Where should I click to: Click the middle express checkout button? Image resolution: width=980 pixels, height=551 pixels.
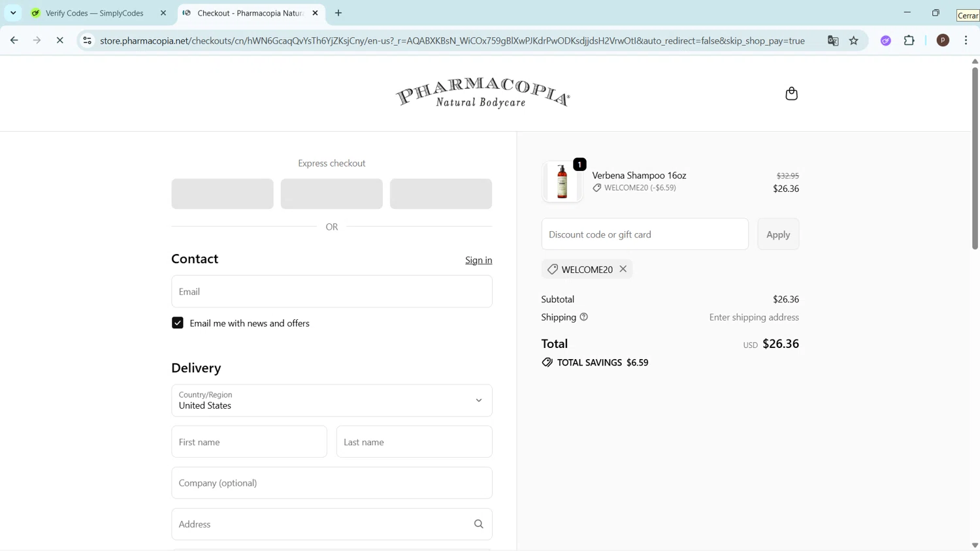point(332,194)
